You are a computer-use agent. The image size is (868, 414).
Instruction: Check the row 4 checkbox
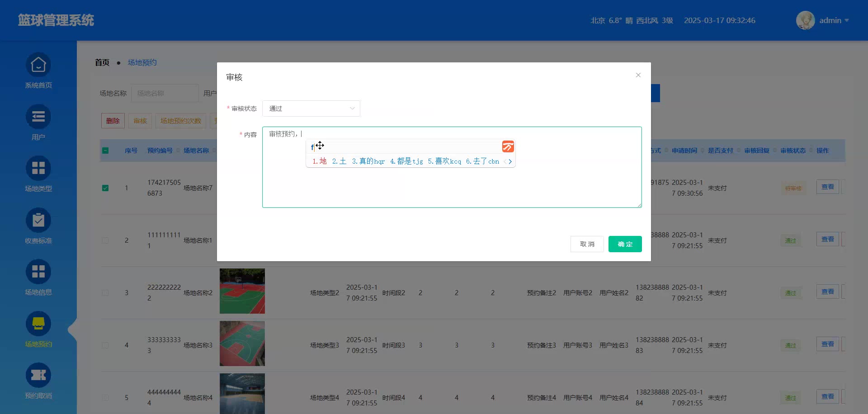[105, 345]
